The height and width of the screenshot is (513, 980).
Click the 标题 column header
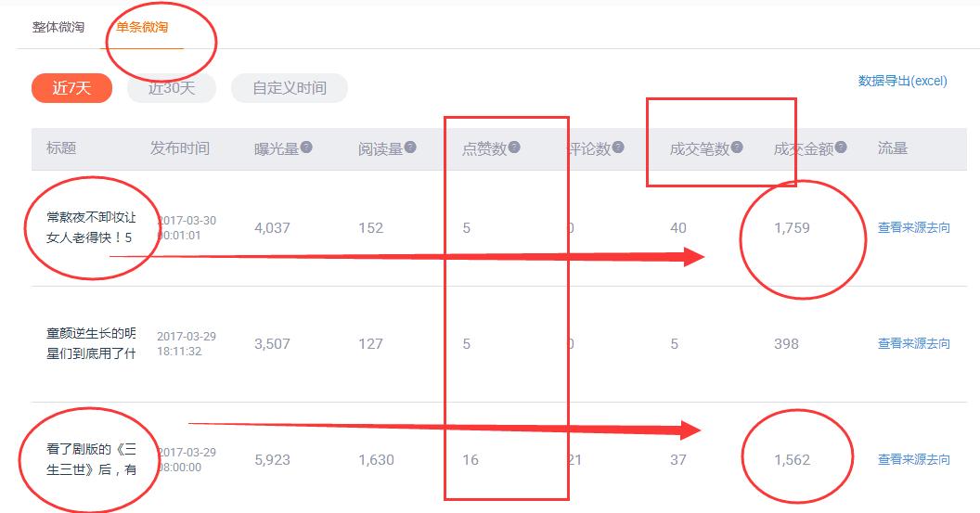[x=61, y=148]
